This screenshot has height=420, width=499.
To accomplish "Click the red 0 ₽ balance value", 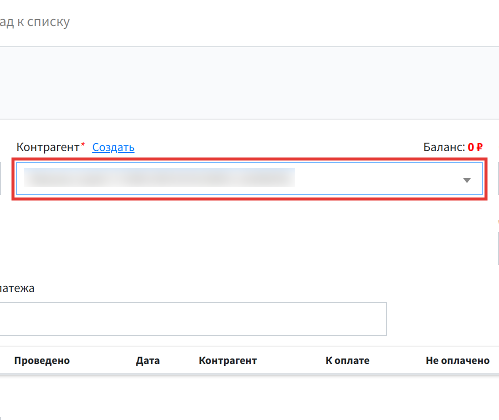I will (475, 147).
